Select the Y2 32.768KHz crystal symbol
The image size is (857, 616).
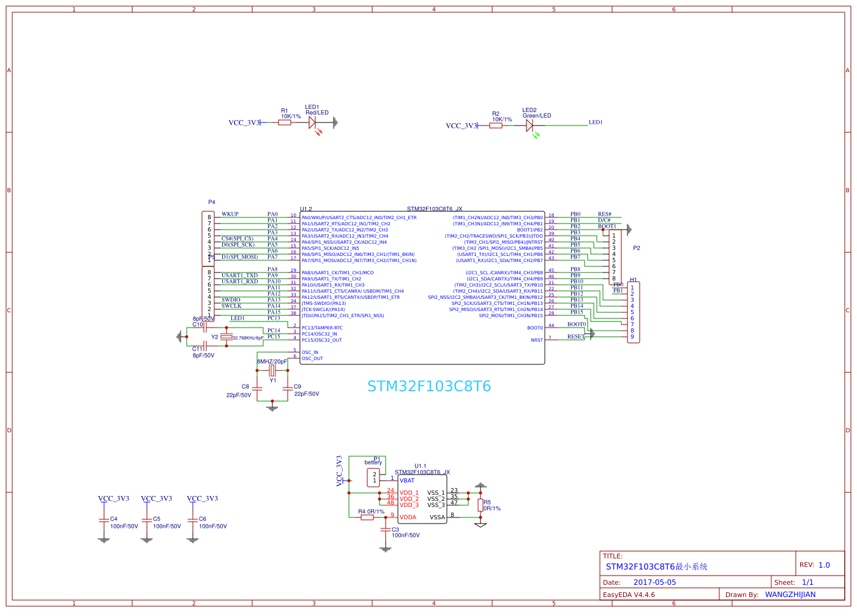coord(226,337)
